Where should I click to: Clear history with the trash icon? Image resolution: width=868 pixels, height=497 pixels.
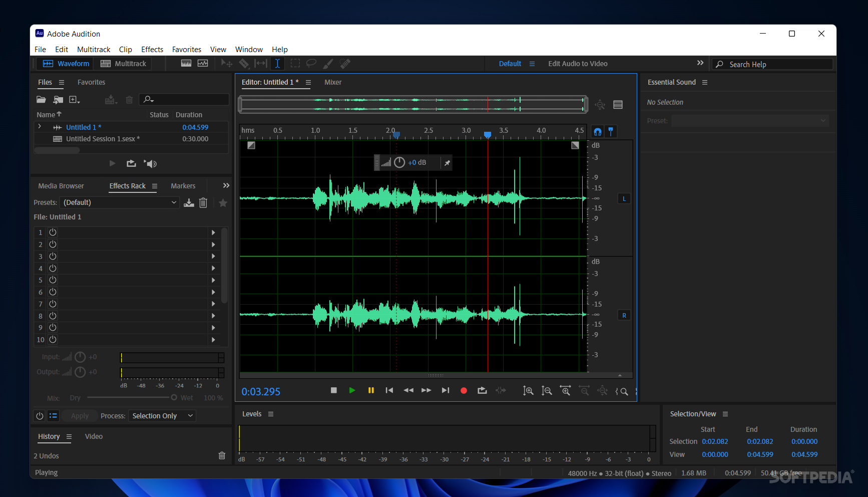point(222,456)
